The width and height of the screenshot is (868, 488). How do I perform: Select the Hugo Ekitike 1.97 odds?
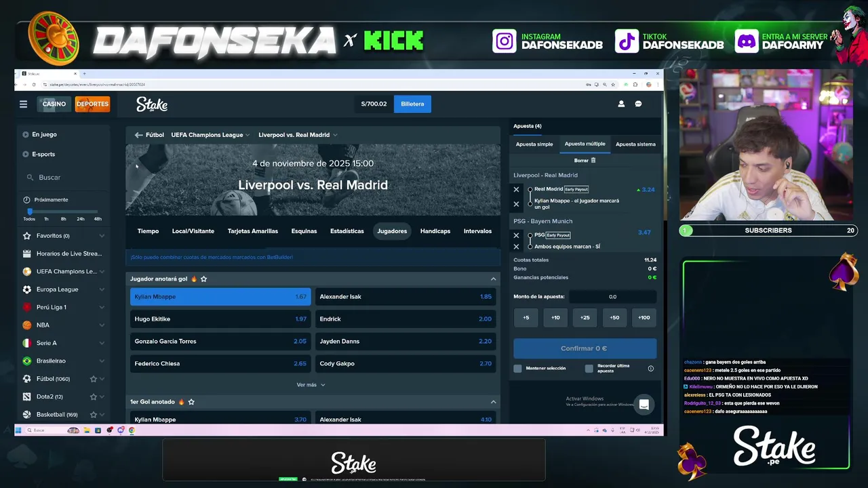coord(220,319)
